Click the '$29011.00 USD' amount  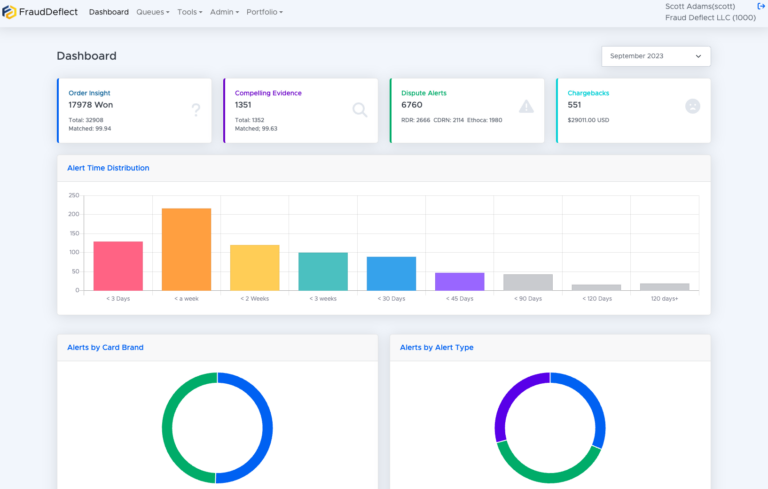pyautogui.click(x=588, y=120)
